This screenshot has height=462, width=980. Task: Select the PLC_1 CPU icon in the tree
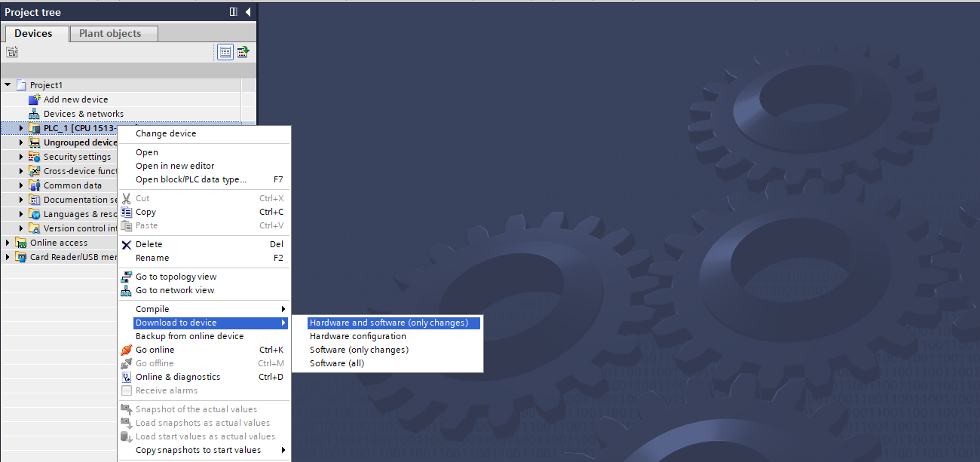(34, 128)
